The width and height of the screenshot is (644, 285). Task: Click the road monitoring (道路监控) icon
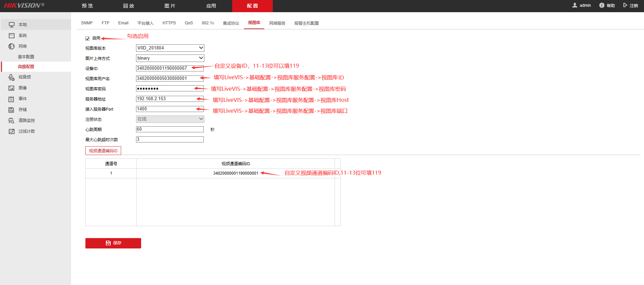[12, 120]
